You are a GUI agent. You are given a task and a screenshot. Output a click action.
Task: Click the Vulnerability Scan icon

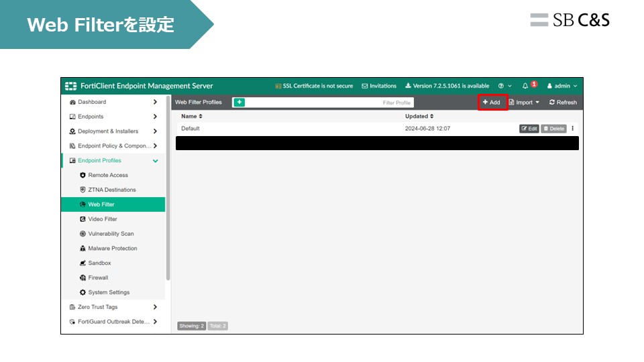(83, 233)
